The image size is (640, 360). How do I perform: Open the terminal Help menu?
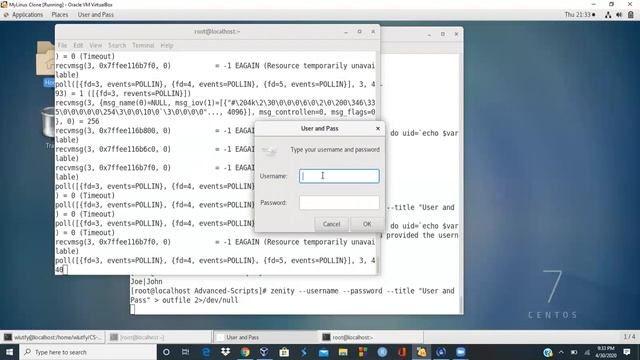167,45
